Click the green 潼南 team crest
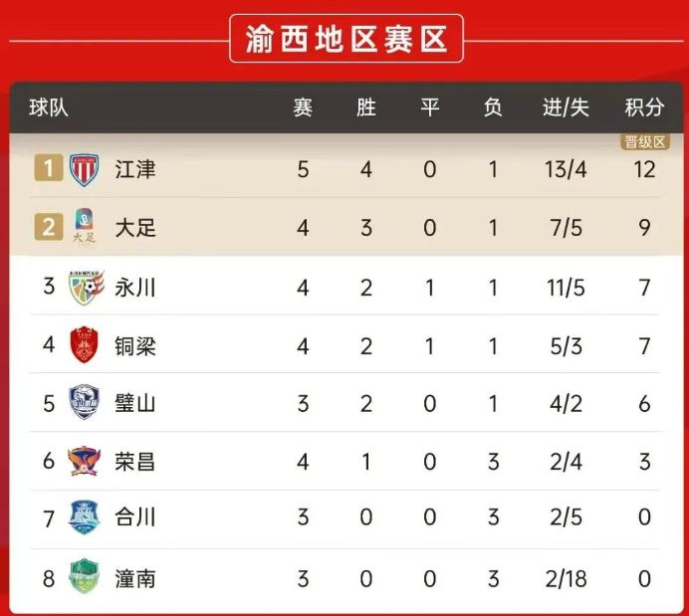This screenshot has height=616, width=689. [x=84, y=577]
